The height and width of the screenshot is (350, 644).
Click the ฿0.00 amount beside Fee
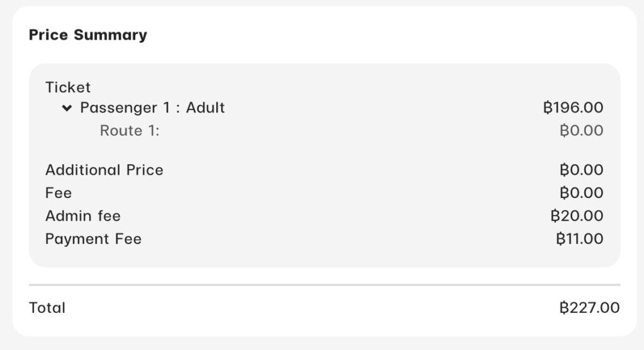(x=581, y=193)
